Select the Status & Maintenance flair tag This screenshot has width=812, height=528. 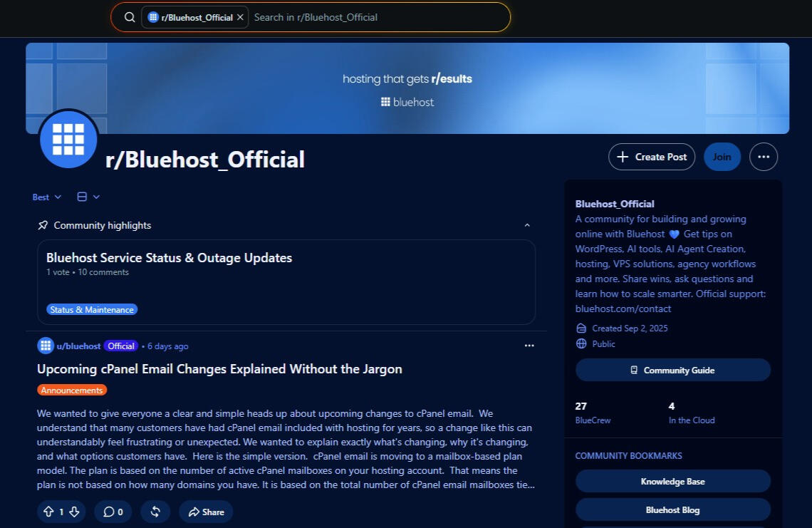tap(92, 309)
